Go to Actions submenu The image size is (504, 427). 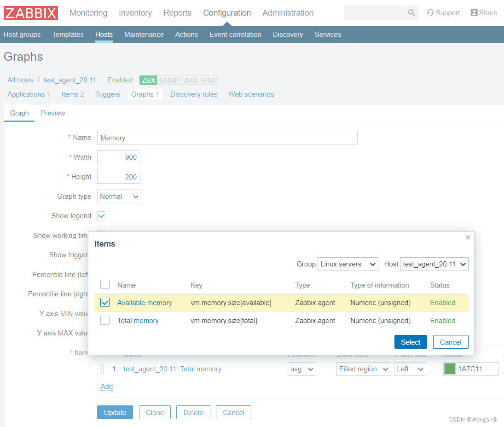(186, 35)
